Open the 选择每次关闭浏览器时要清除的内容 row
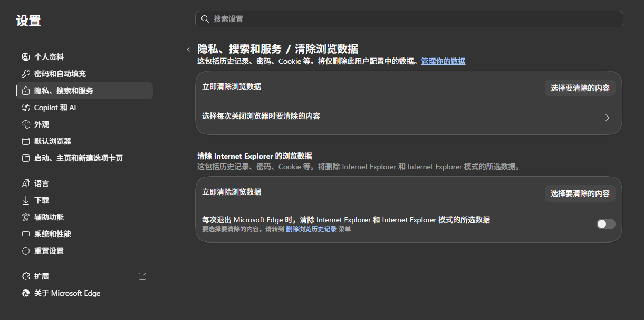The width and height of the screenshot is (644, 320). 409,118
